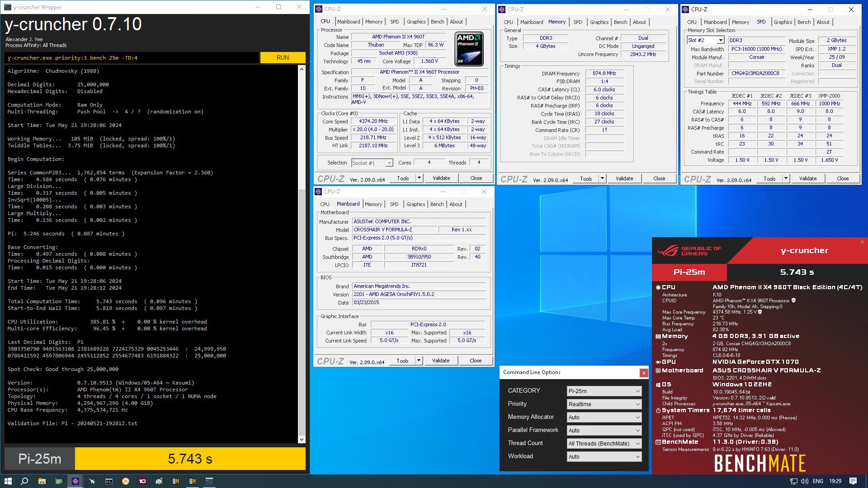
Task: Click the BenchMate version section icon
Action: 658,442
